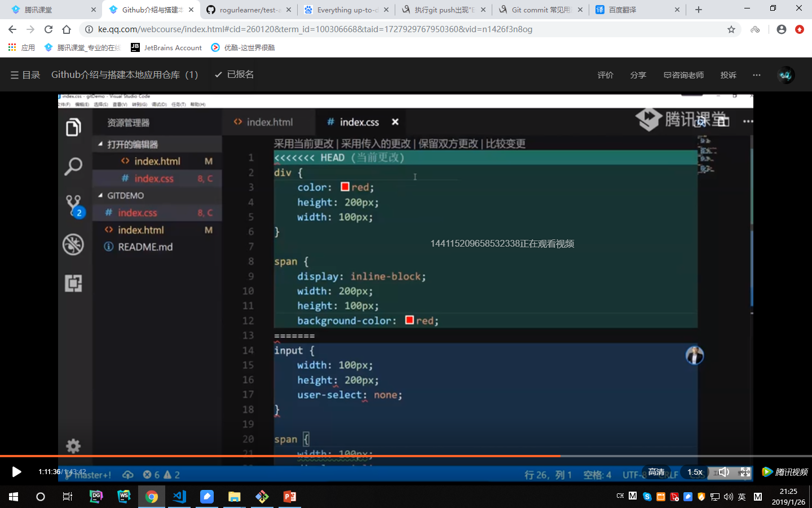Reload the current page
The height and width of the screenshot is (508, 812).
(48, 29)
